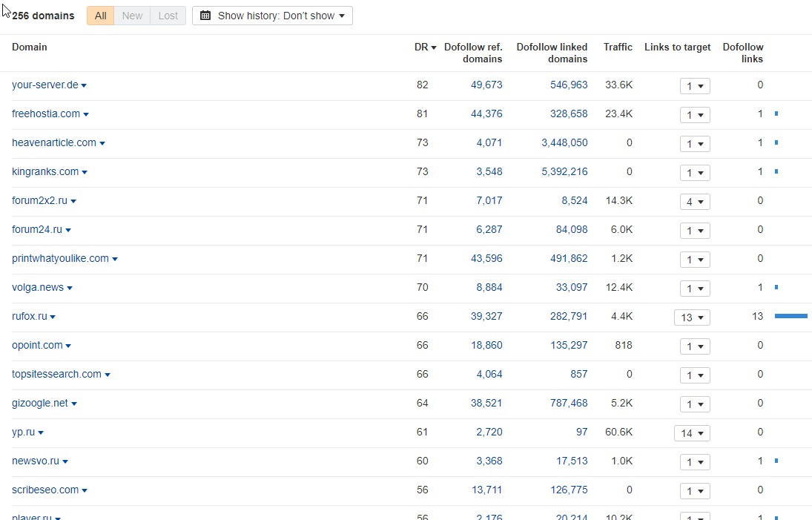Open the heavenarticle.com domain link
This screenshot has width=812, height=520.
54,143
